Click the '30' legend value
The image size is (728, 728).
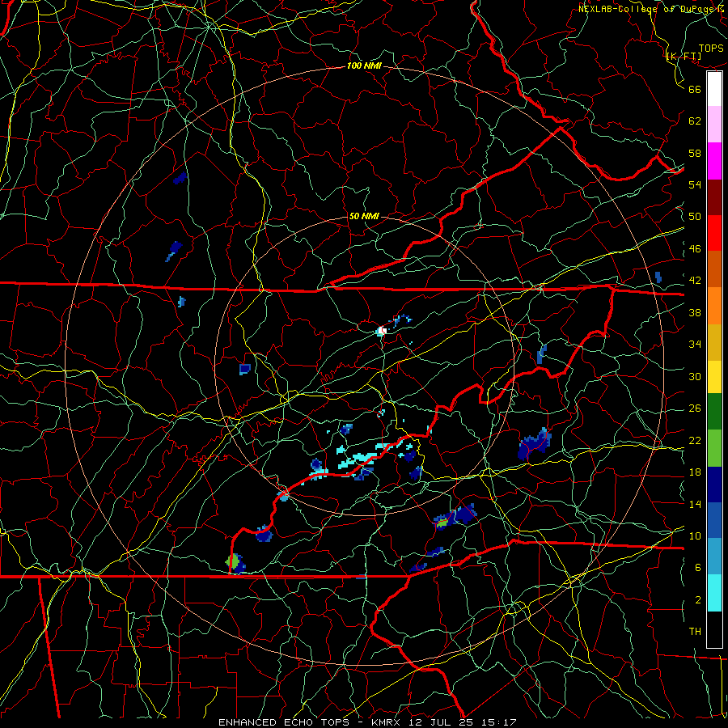click(x=695, y=376)
